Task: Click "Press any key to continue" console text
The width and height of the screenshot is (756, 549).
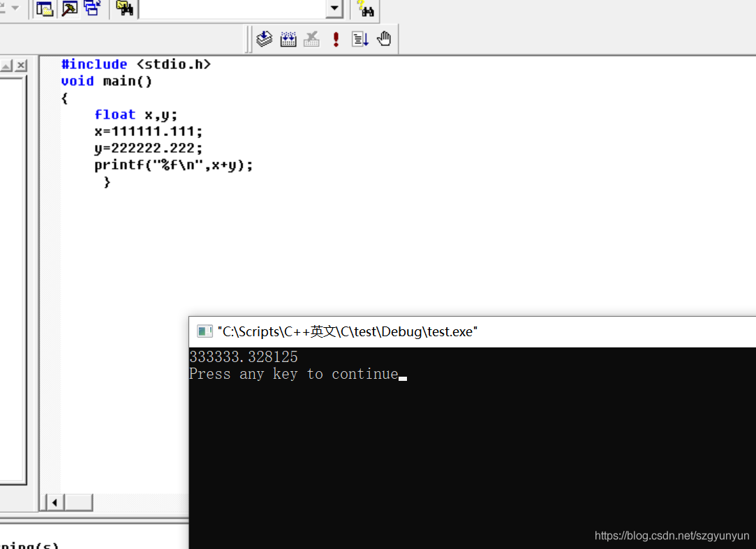Action: 294,374
